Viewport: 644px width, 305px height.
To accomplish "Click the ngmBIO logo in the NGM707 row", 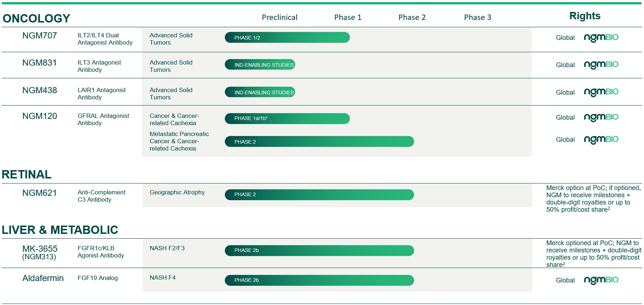I will point(601,38).
